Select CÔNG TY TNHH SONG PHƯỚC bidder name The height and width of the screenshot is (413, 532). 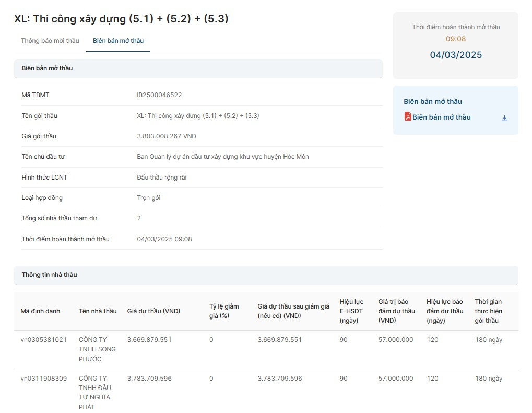pyautogui.click(x=97, y=349)
